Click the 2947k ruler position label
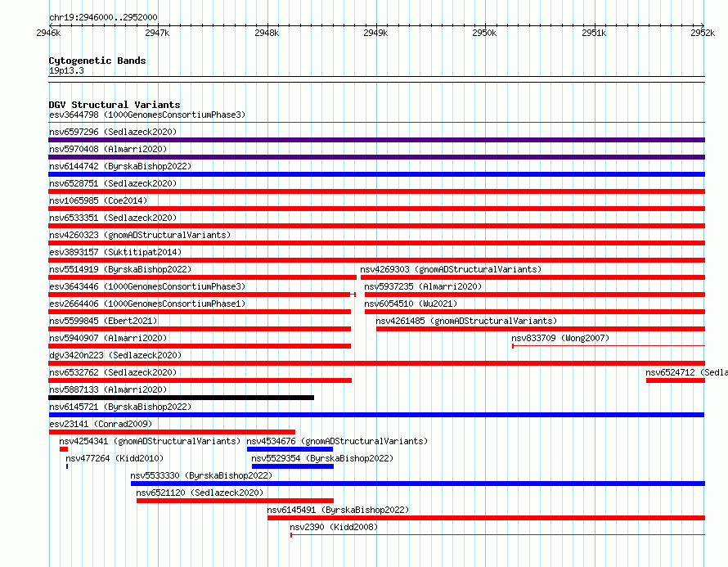 [157, 33]
